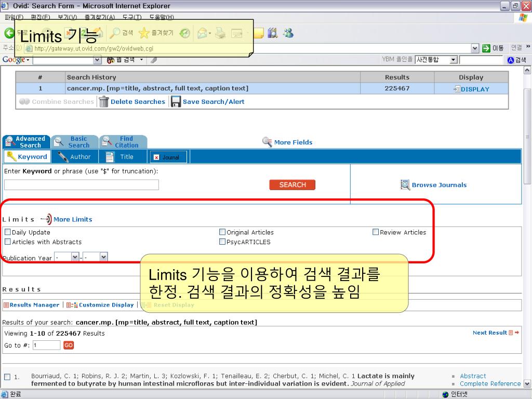Select the checkbox for result 1
This screenshot has height=399, width=532.
7,377
